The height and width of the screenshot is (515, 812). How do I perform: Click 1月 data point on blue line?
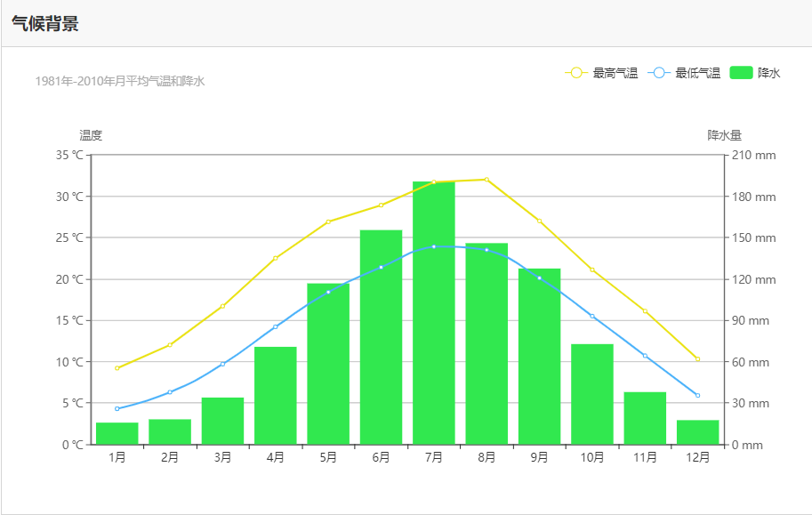(117, 408)
